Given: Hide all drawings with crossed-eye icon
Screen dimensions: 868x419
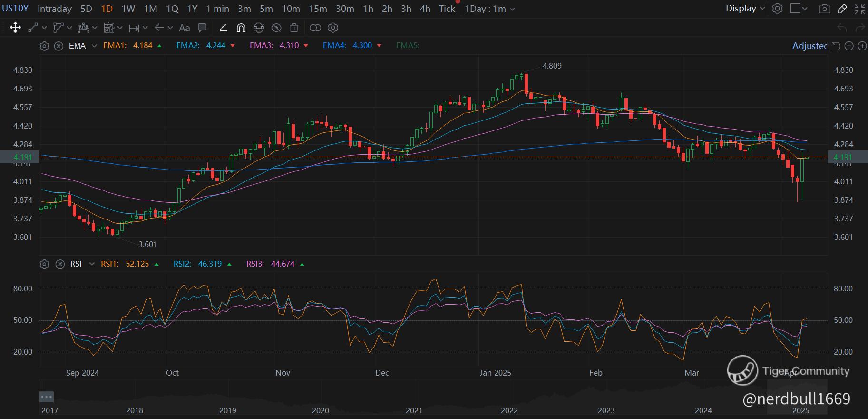Looking at the screenshot, I should click(276, 28).
